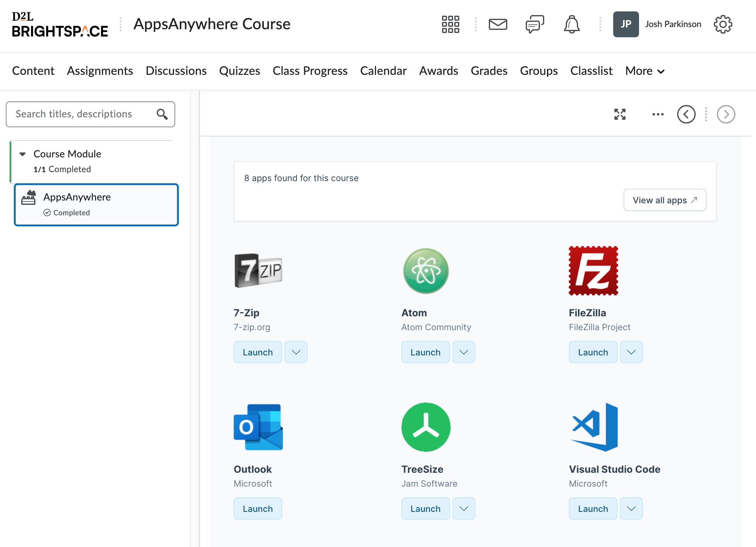Click the 7-Zip app icon

(x=258, y=270)
